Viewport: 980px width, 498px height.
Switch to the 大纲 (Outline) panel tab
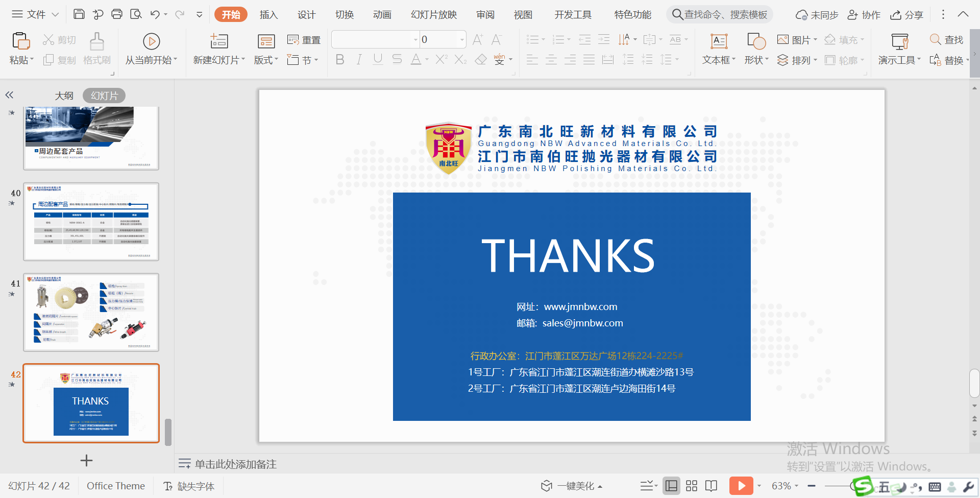tap(64, 96)
